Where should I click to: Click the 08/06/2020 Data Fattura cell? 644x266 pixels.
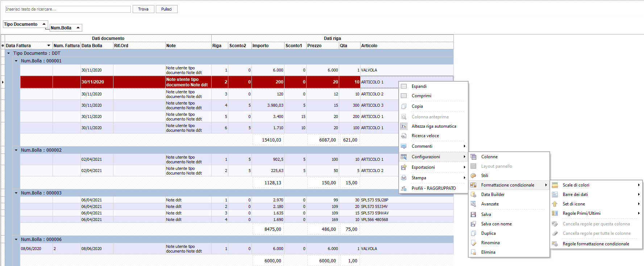pos(36,249)
